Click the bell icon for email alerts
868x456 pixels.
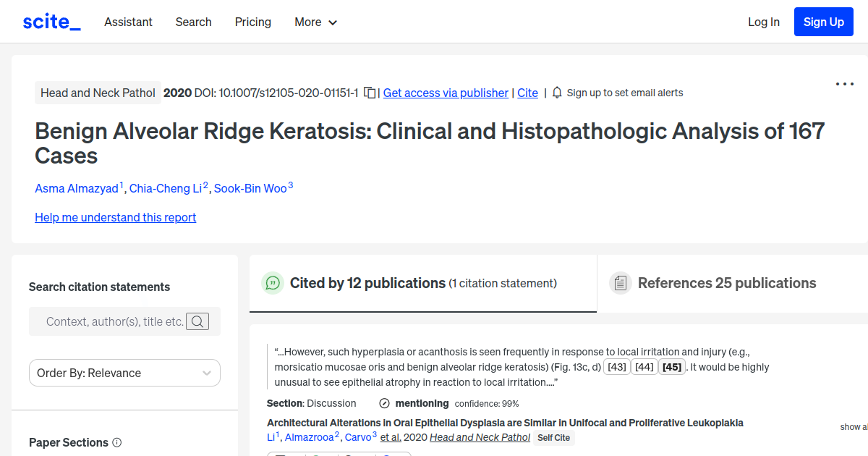(x=556, y=93)
